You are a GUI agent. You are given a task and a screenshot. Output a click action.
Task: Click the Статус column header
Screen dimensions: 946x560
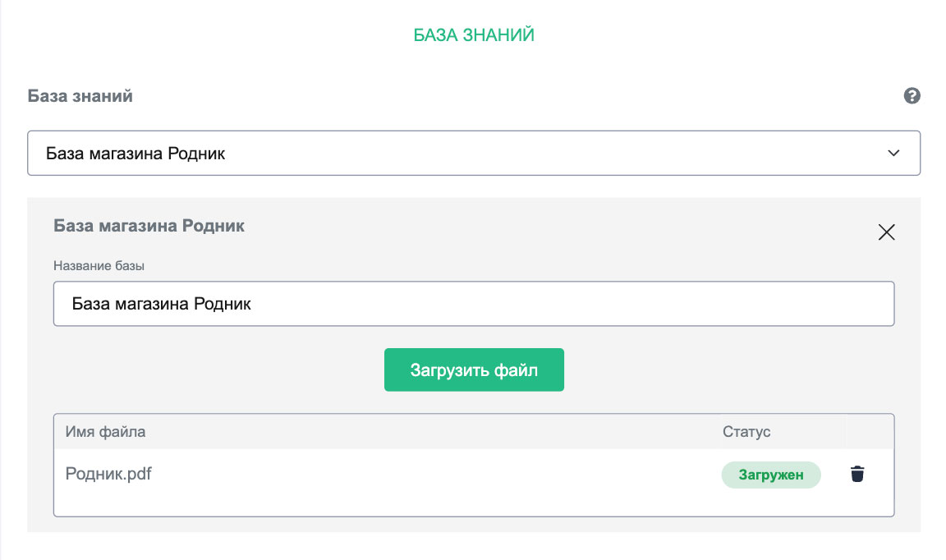746,431
